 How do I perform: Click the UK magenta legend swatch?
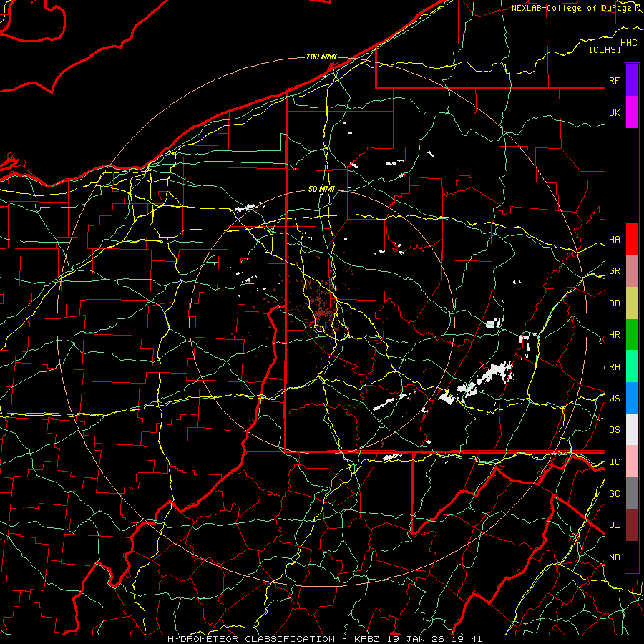pos(632,112)
